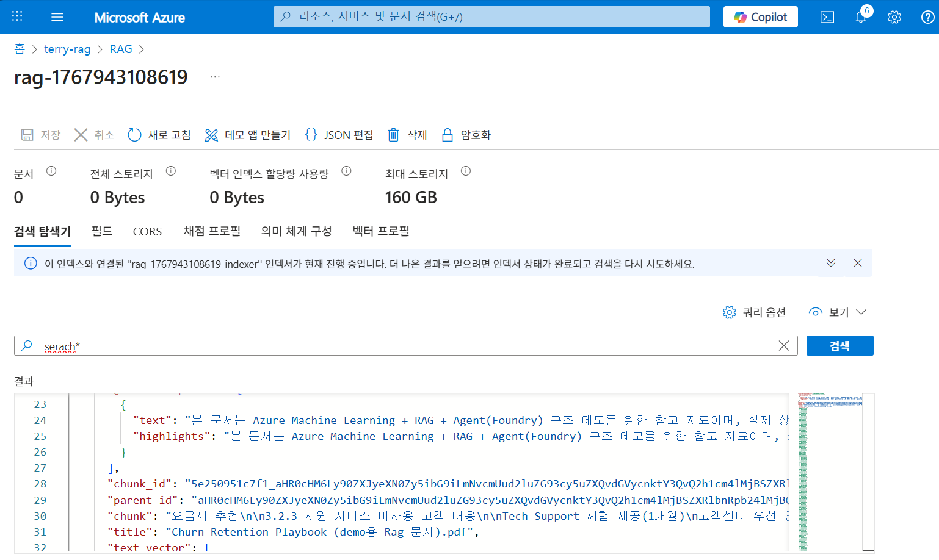
Task: Click the search query input field
Action: 406,346
